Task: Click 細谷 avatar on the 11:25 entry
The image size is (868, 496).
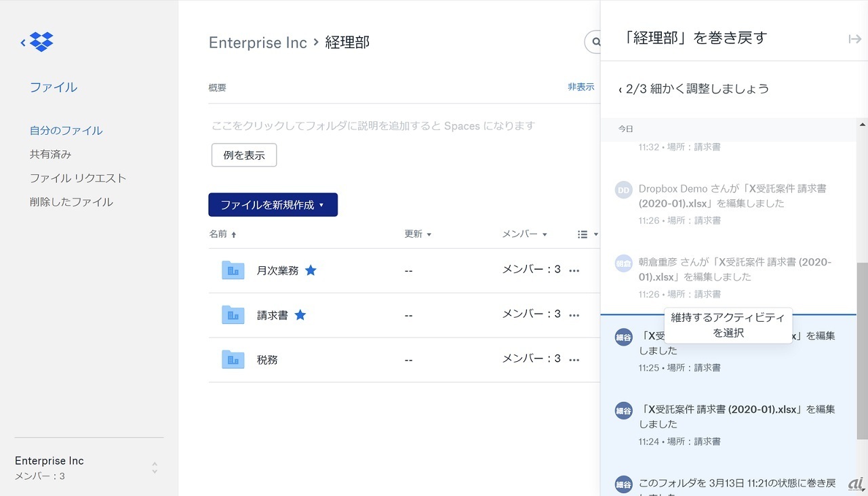Action: [624, 337]
